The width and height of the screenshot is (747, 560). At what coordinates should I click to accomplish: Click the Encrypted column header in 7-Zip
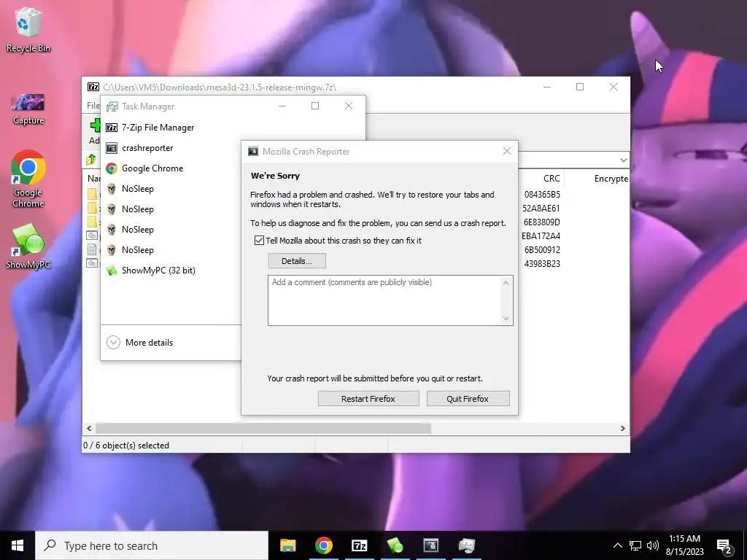pyautogui.click(x=611, y=179)
